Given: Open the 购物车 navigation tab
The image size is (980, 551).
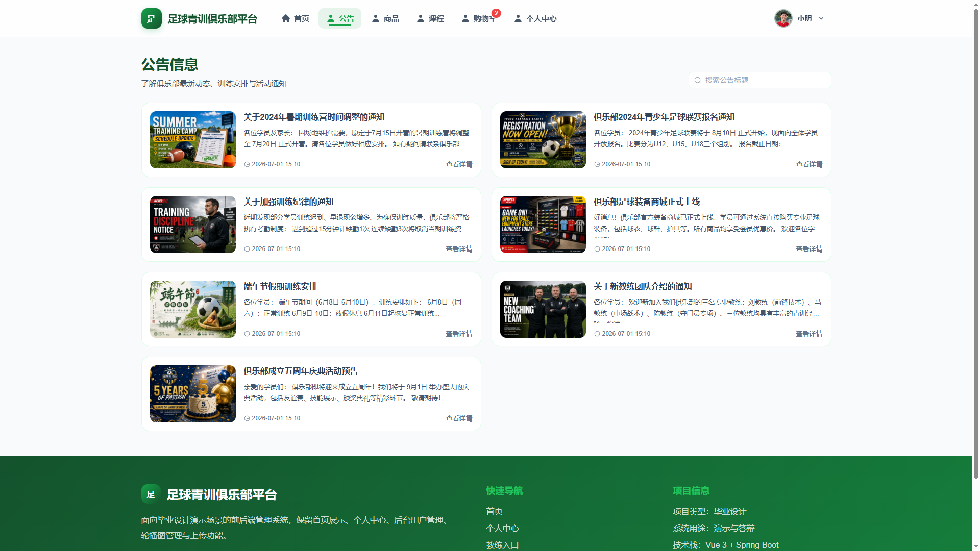Looking at the screenshot, I should (x=479, y=18).
